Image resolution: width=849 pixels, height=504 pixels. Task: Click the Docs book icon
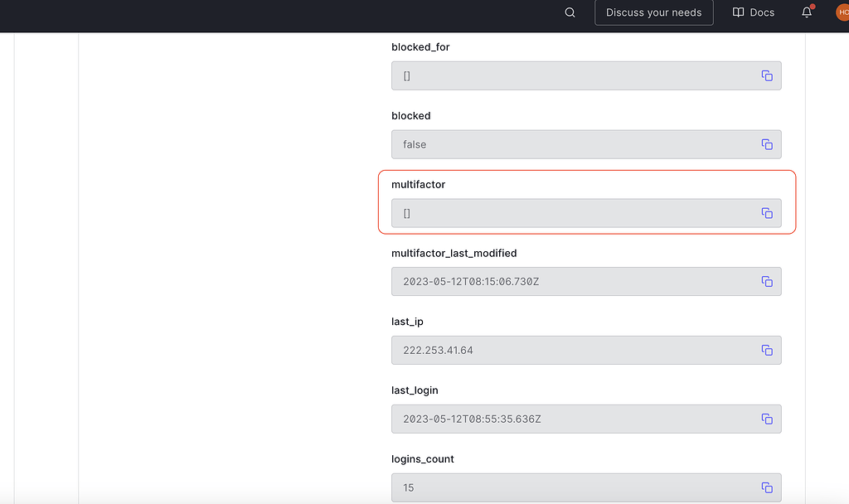[736, 12]
